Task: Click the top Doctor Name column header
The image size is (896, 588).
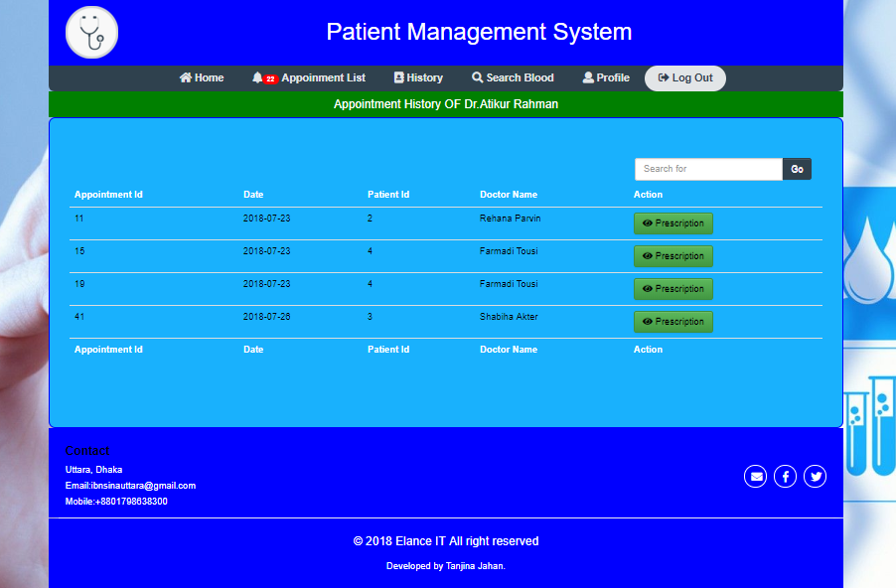Action: pos(509,195)
